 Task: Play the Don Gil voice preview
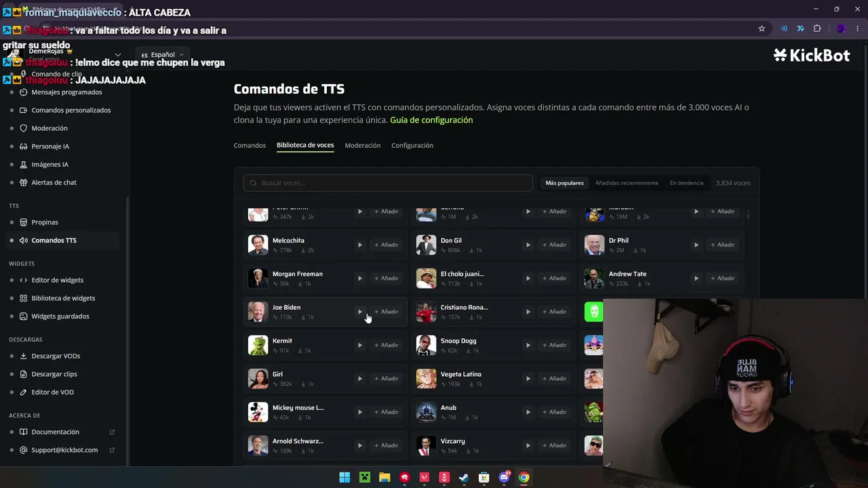tap(528, 245)
